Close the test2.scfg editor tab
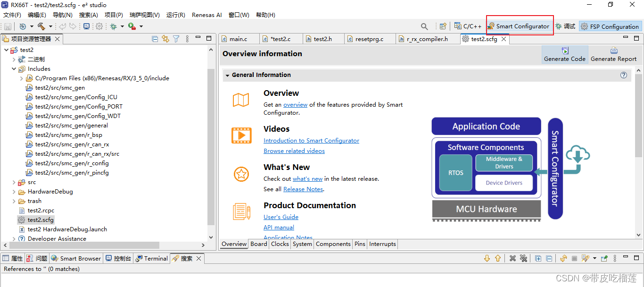This screenshot has height=287, width=644. pyautogui.click(x=504, y=39)
